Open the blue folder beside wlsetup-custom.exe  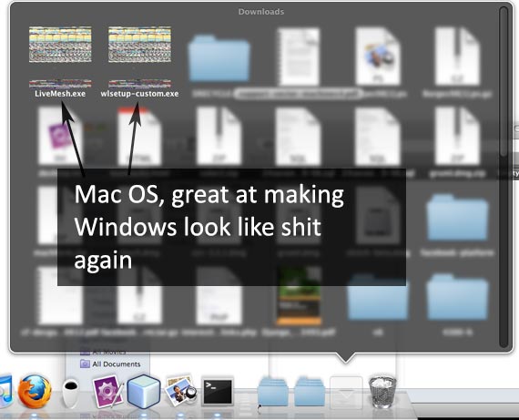(x=219, y=58)
